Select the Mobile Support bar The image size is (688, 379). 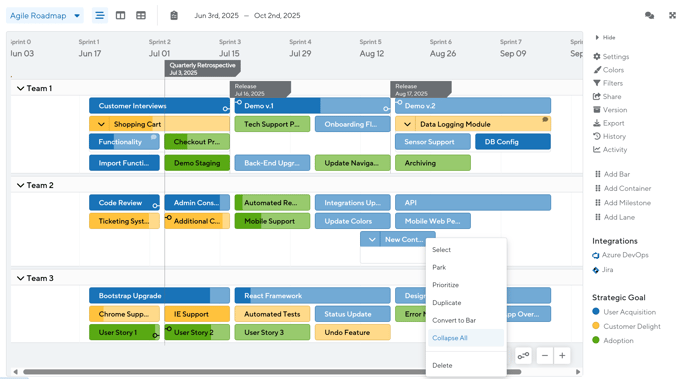click(272, 221)
